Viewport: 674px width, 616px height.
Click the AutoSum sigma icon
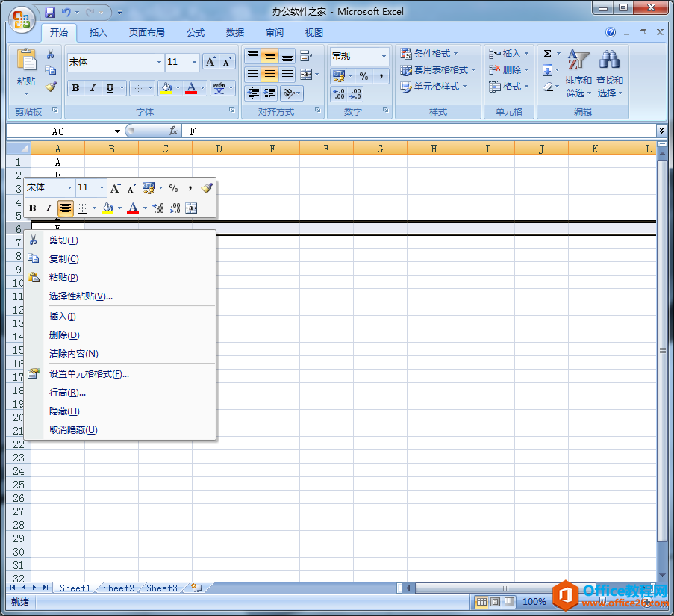point(548,53)
